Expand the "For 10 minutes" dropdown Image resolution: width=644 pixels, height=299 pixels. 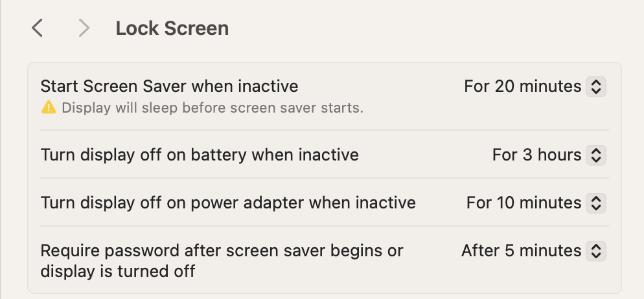click(524, 203)
